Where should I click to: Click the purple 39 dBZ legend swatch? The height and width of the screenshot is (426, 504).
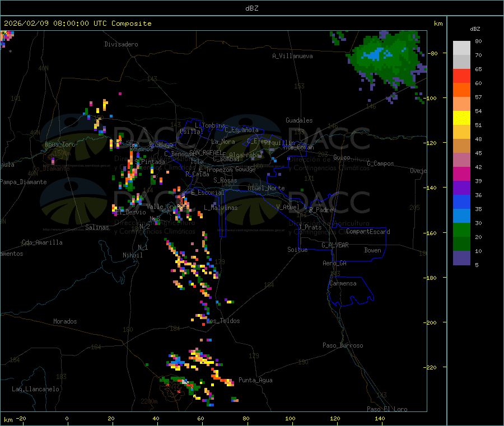pyautogui.click(x=461, y=188)
